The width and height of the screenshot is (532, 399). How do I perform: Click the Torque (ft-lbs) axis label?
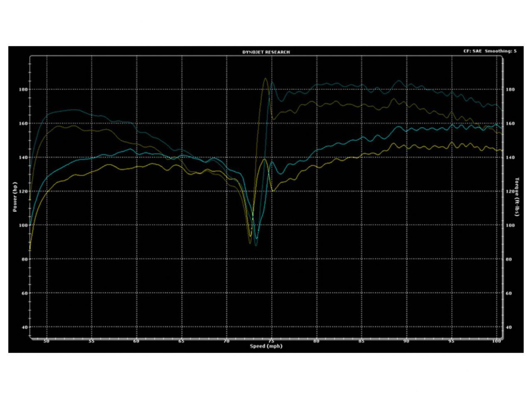coord(517,197)
